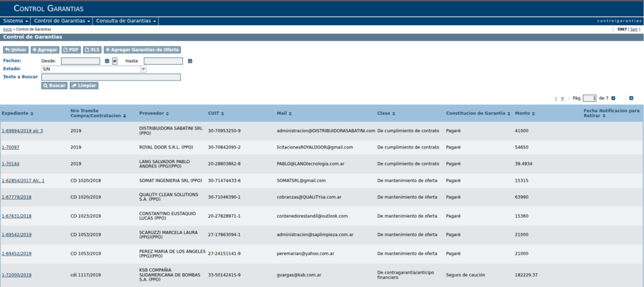This screenshot has width=644, height=287.
Task: Click the plus icon beside the pager
Action: [x=631, y=98]
